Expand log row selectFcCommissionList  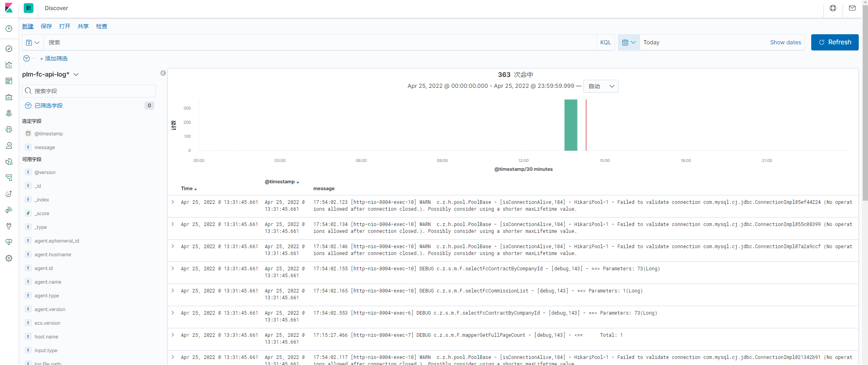coord(173,291)
